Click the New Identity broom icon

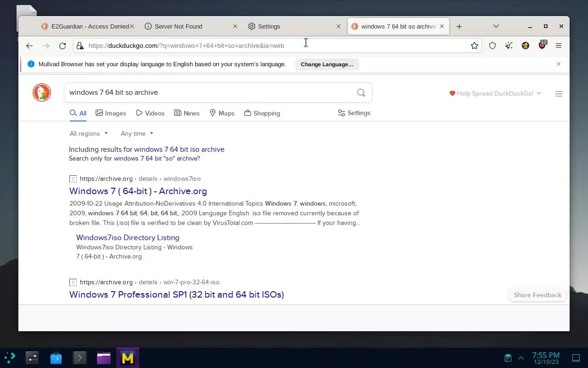509,46
